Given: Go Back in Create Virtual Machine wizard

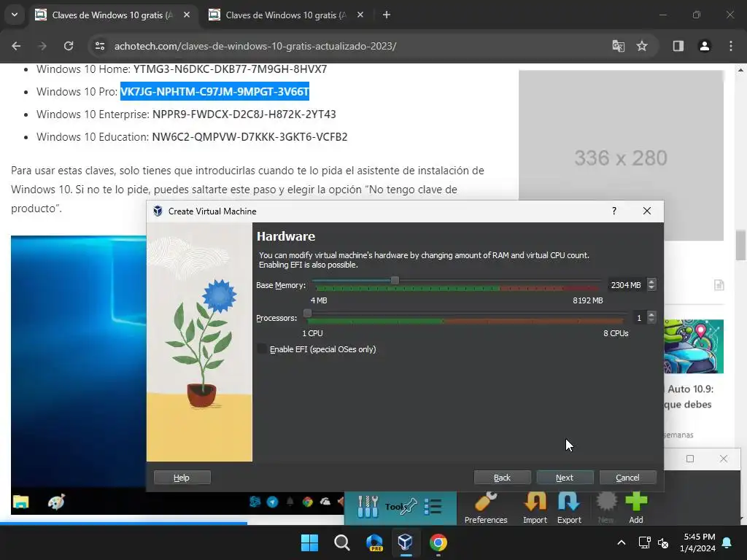Looking at the screenshot, I should pyautogui.click(x=502, y=478).
